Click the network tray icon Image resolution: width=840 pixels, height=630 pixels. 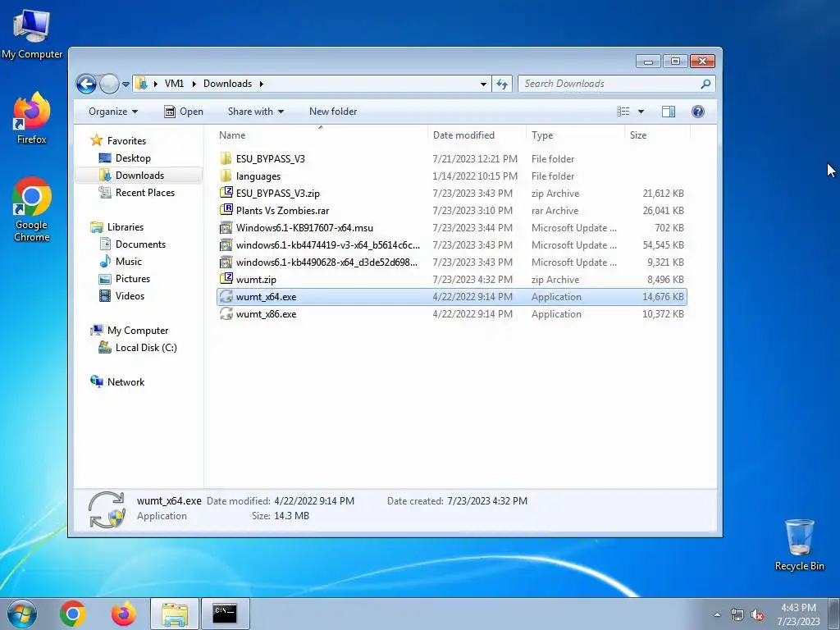pyautogui.click(x=737, y=615)
